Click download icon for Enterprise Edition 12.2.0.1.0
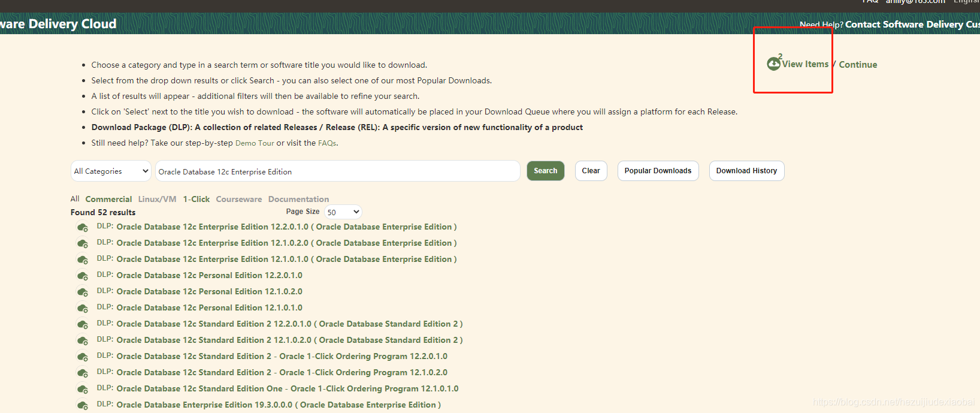This screenshot has width=980, height=413. (x=83, y=227)
